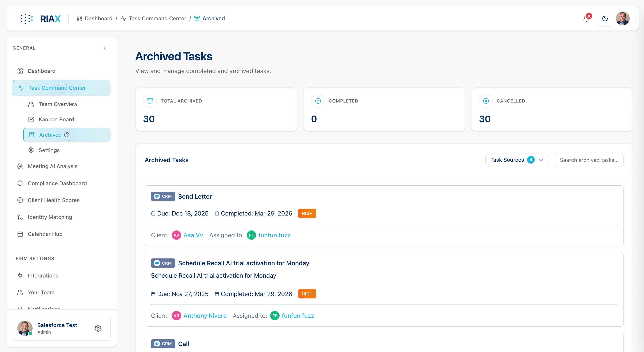This screenshot has width=644, height=352.
Task: Open Meeting AI Analysis page
Action: tap(61, 166)
